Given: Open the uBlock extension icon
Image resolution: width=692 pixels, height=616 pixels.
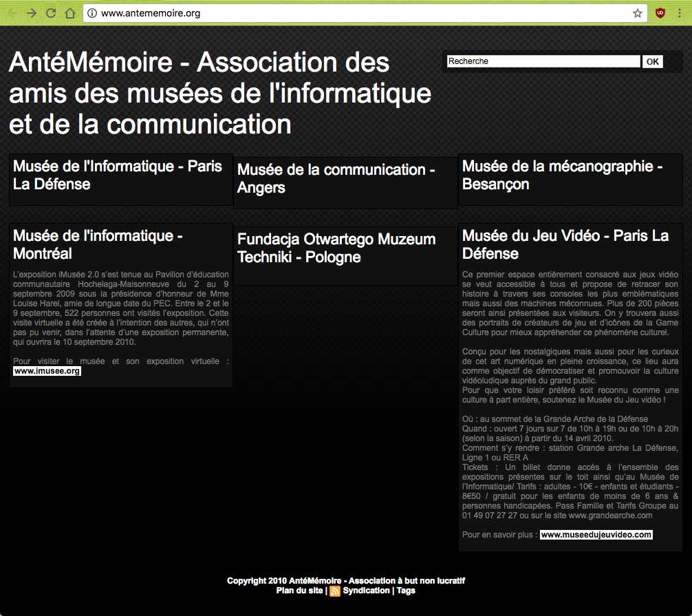Looking at the screenshot, I should click(660, 13).
